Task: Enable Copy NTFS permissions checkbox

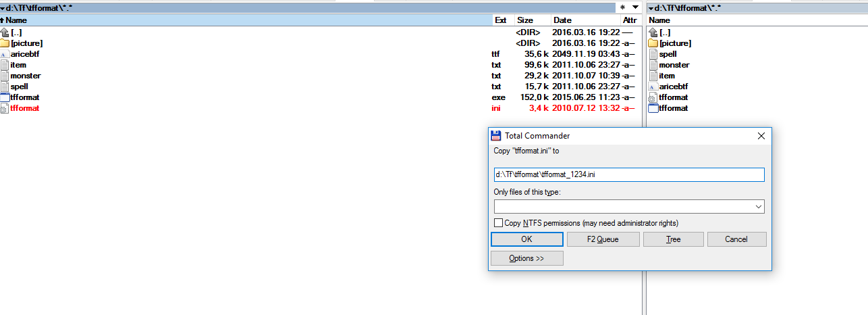Action: click(x=499, y=223)
